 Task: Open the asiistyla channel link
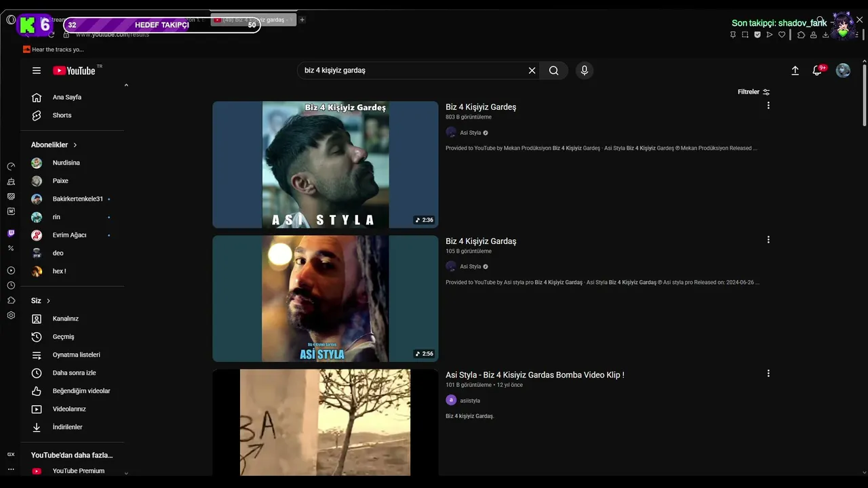[x=469, y=401]
